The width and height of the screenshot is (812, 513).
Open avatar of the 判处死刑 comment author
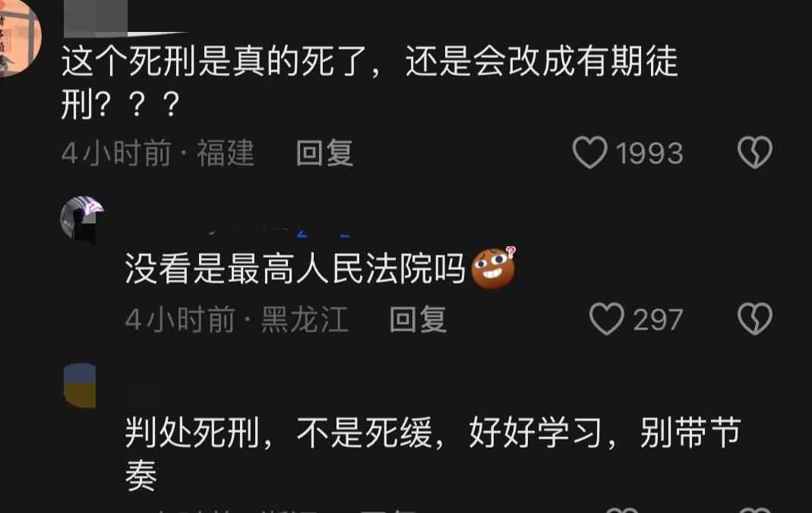(80, 385)
